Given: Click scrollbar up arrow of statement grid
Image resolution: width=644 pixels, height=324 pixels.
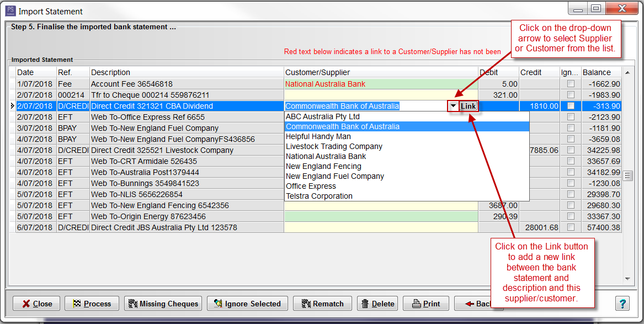Looking at the screenshot, I should coord(627,73).
